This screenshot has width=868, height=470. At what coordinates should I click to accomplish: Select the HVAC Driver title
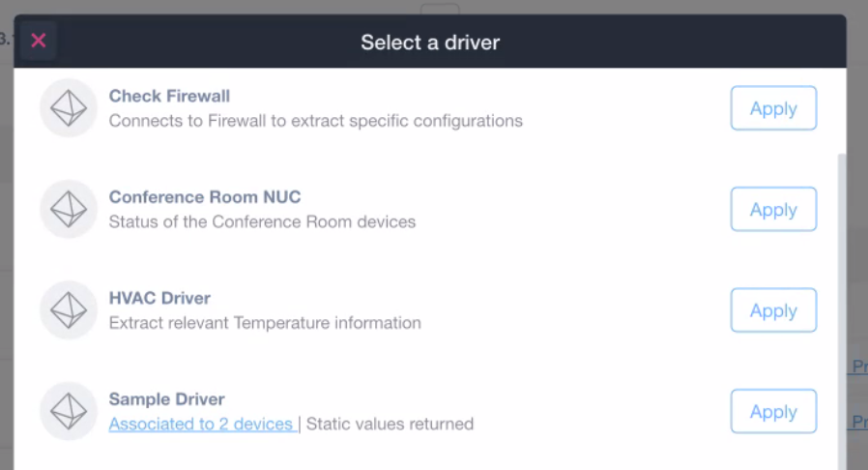pyautogui.click(x=159, y=299)
